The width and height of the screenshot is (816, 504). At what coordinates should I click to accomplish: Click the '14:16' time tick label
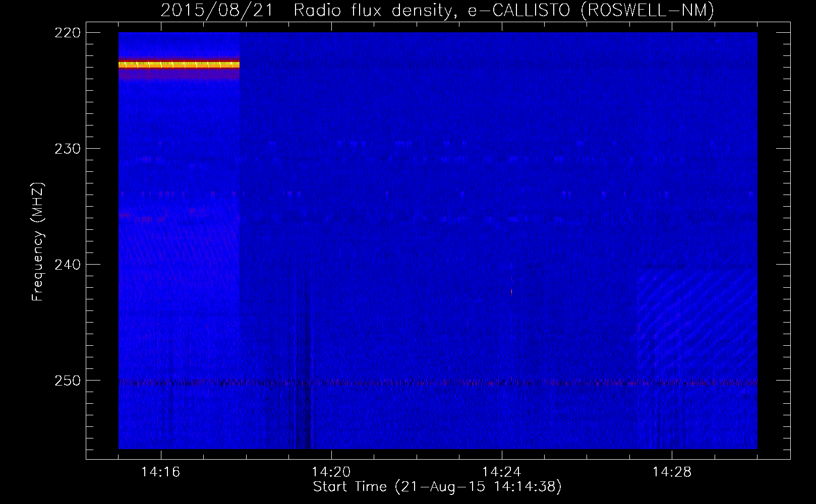coord(160,472)
